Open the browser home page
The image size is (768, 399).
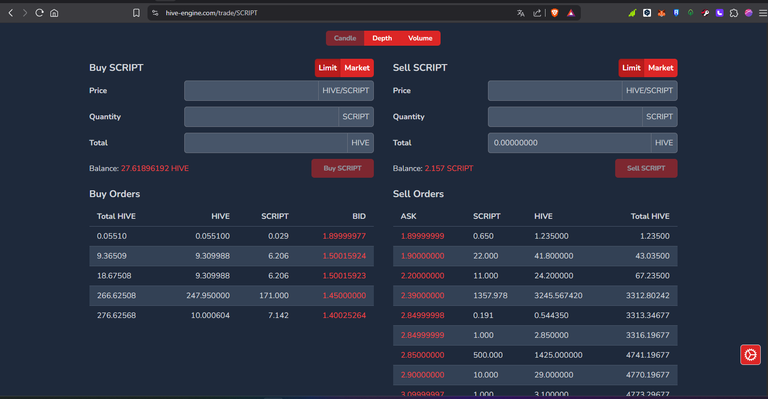tap(54, 13)
